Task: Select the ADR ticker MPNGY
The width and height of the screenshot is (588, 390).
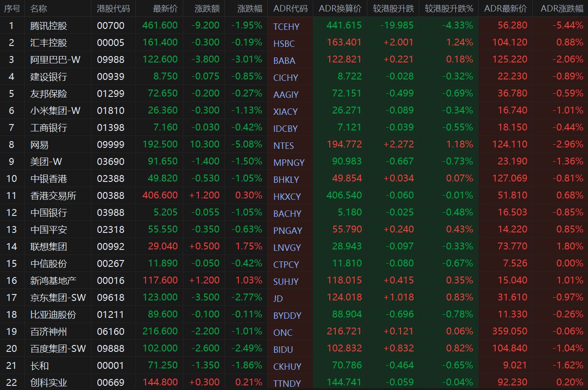Action: point(289,163)
